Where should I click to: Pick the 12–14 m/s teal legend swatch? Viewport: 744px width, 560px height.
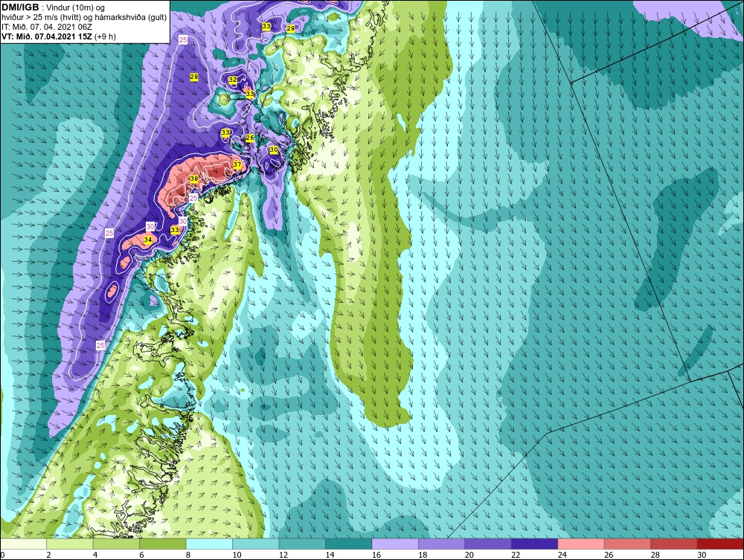point(302,544)
